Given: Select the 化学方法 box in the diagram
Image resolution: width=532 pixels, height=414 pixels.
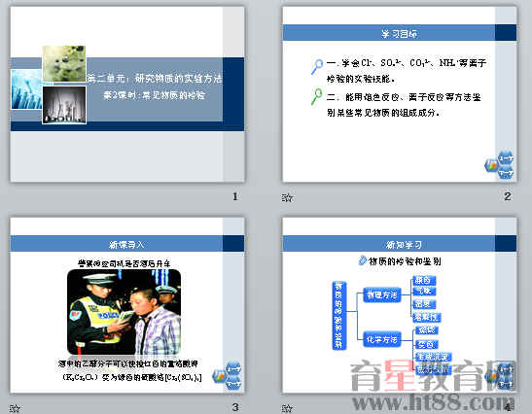Looking at the screenshot, I should click(x=381, y=339).
